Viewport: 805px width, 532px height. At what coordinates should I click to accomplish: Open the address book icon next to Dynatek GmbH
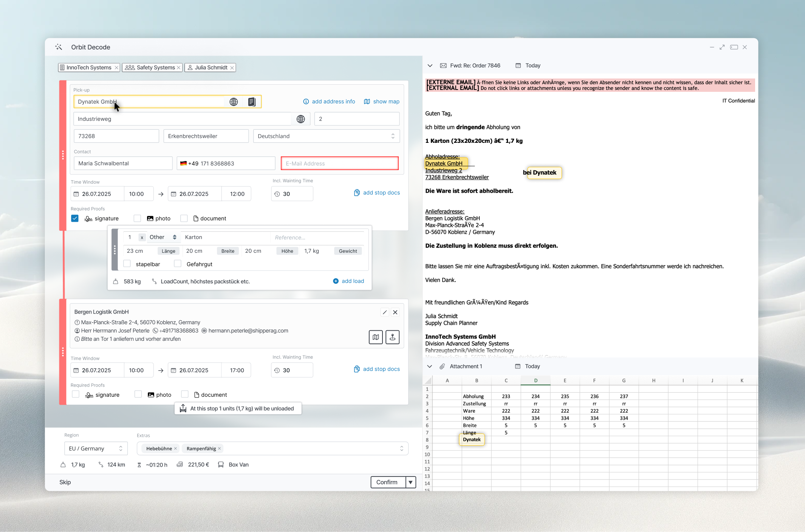pyautogui.click(x=252, y=102)
